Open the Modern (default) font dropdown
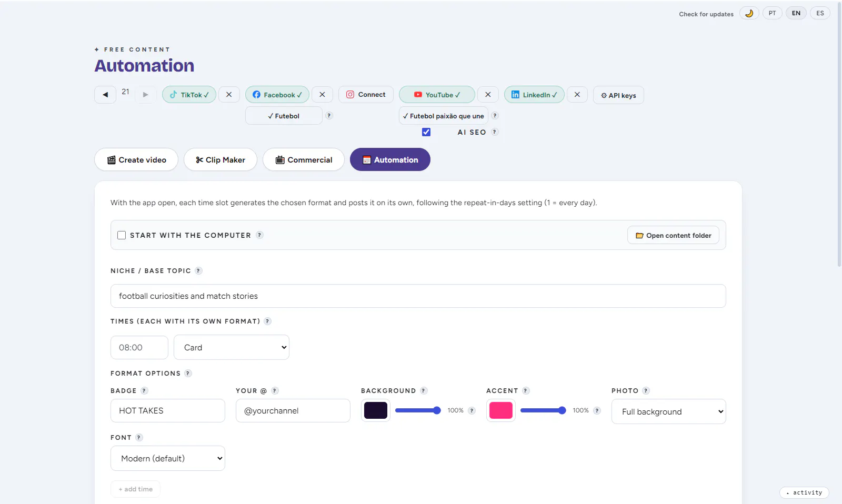Screen dimensions: 842x504 click(168, 458)
